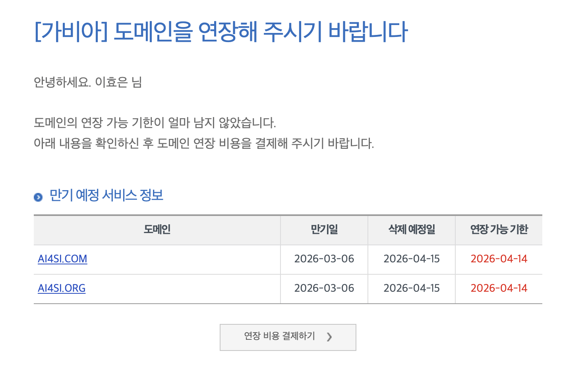Click the email title 도메인을 연장해 주시기 바랍니다
The image size is (588, 366).
[261, 32]
